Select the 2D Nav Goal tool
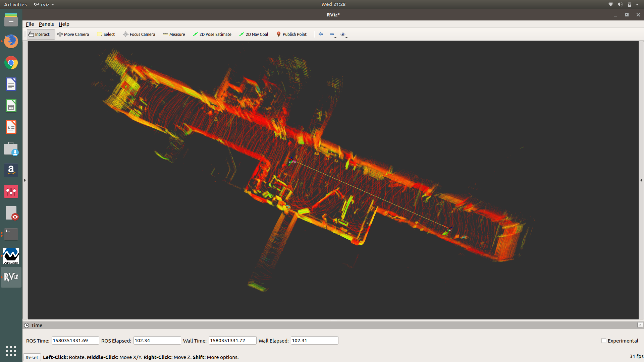644x362 pixels. (254, 34)
